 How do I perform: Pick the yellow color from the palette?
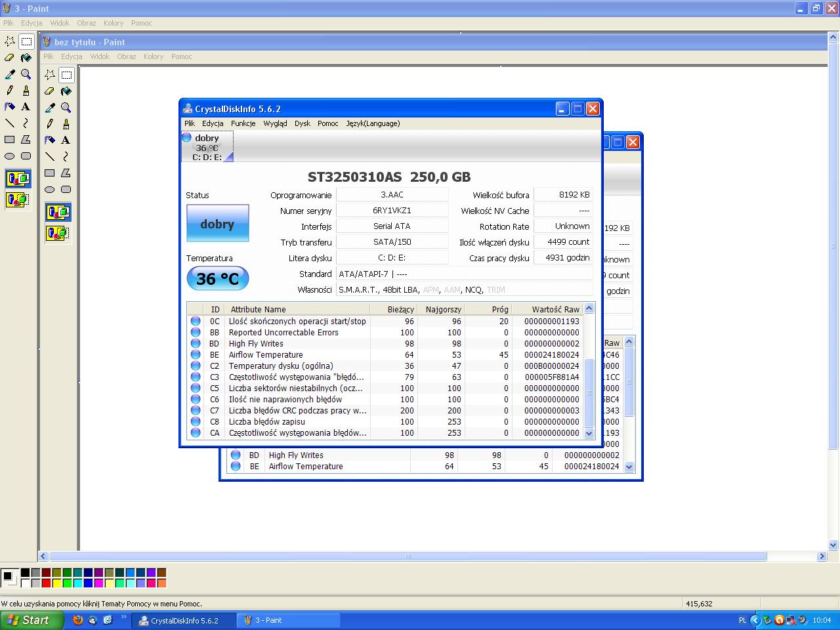point(56,583)
